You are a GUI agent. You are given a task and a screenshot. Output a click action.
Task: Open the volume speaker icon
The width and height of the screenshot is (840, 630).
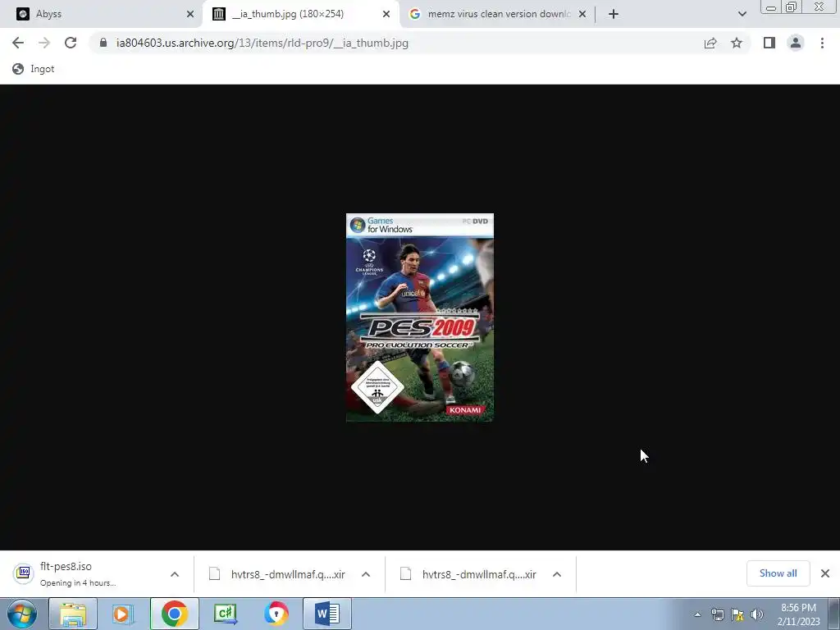tap(757, 614)
